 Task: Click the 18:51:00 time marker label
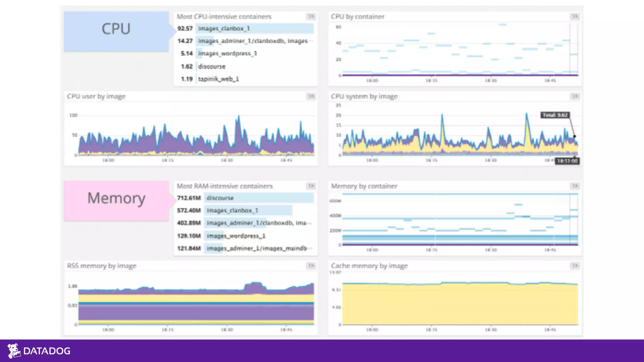(x=567, y=161)
